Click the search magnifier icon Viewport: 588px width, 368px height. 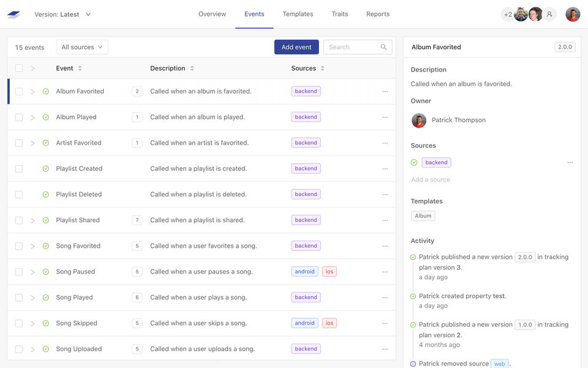383,47
